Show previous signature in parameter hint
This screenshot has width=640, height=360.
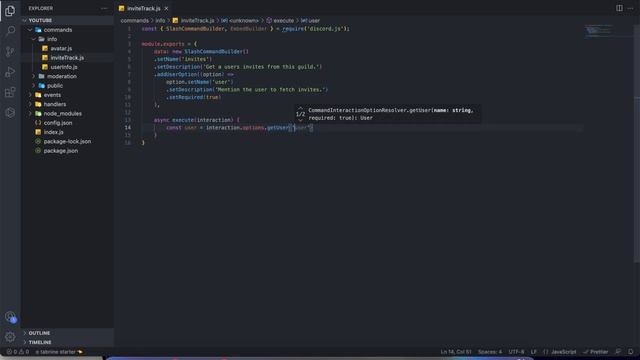(300, 109)
